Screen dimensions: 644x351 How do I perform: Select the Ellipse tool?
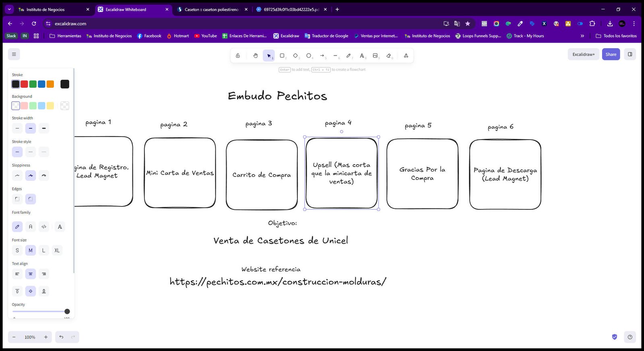[x=309, y=56]
